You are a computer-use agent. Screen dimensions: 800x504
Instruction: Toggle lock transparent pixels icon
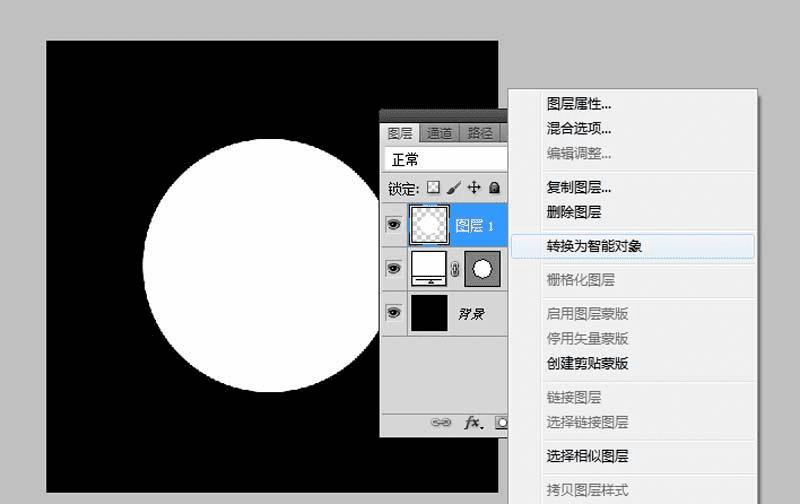[433, 187]
